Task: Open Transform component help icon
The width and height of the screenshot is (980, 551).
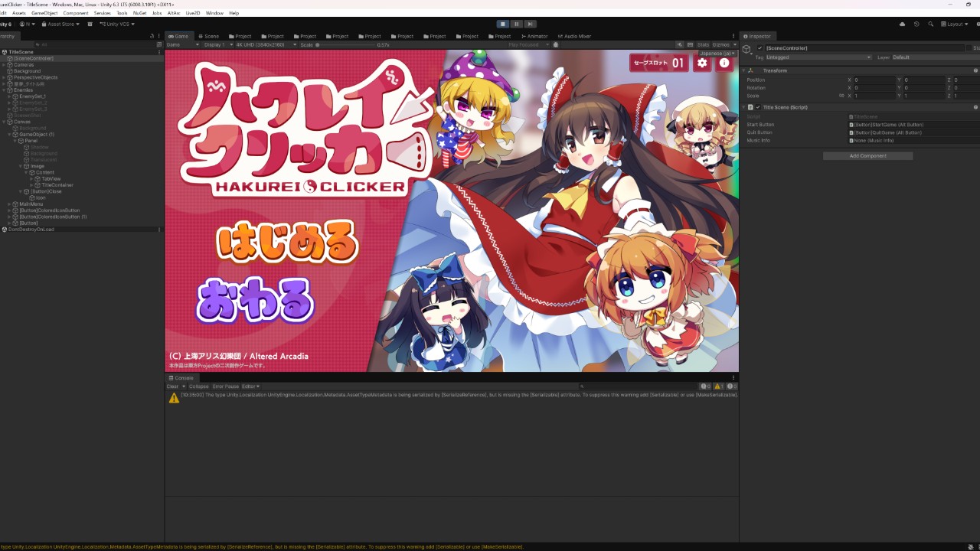Action: coord(976,70)
